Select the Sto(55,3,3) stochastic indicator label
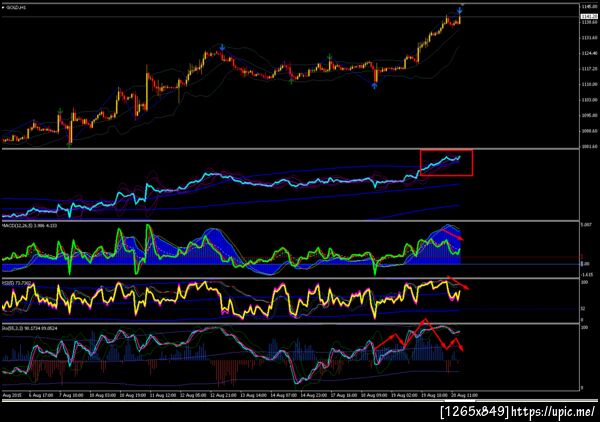Screen dimensions: 600x422 click(29, 328)
